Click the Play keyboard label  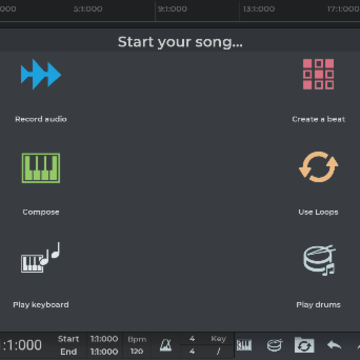41,305
